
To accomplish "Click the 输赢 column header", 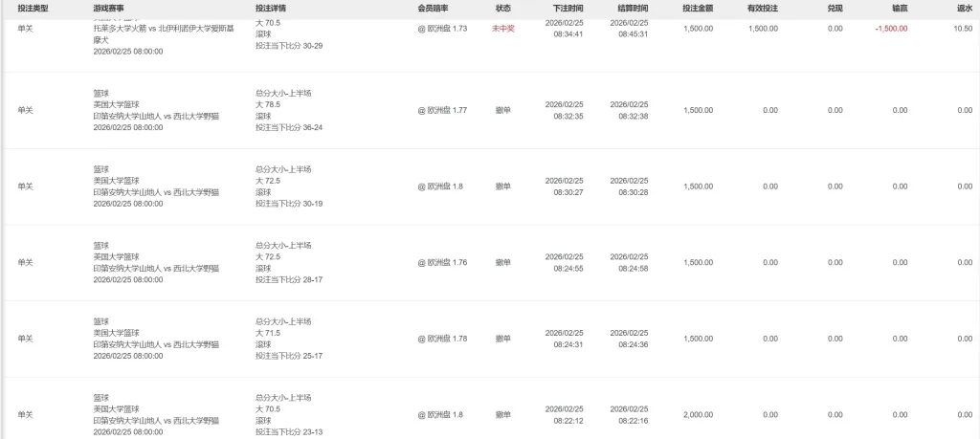I will [900, 7].
